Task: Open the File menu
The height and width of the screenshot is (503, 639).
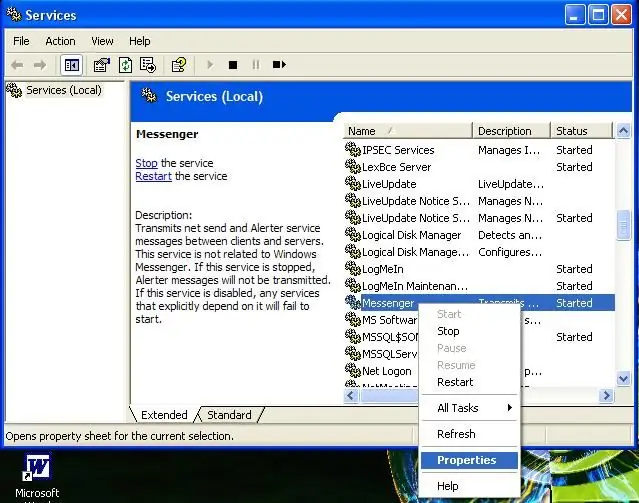Action: pos(21,41)
